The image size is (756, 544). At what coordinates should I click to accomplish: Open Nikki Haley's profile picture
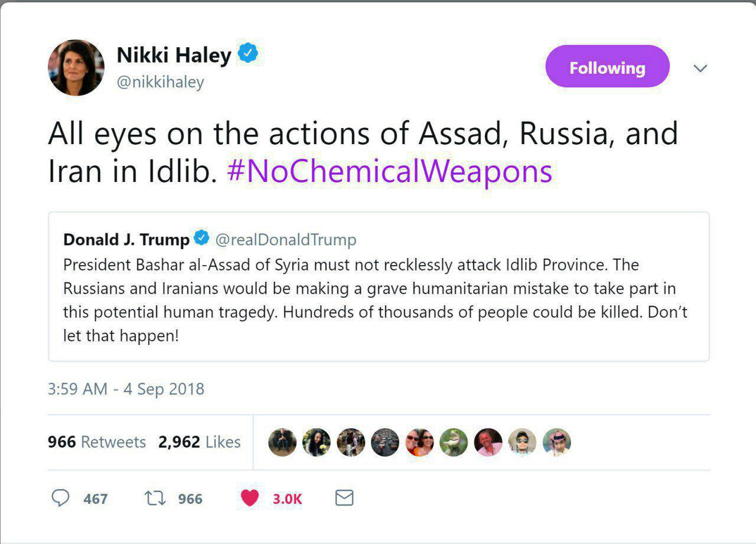[76, 68]
